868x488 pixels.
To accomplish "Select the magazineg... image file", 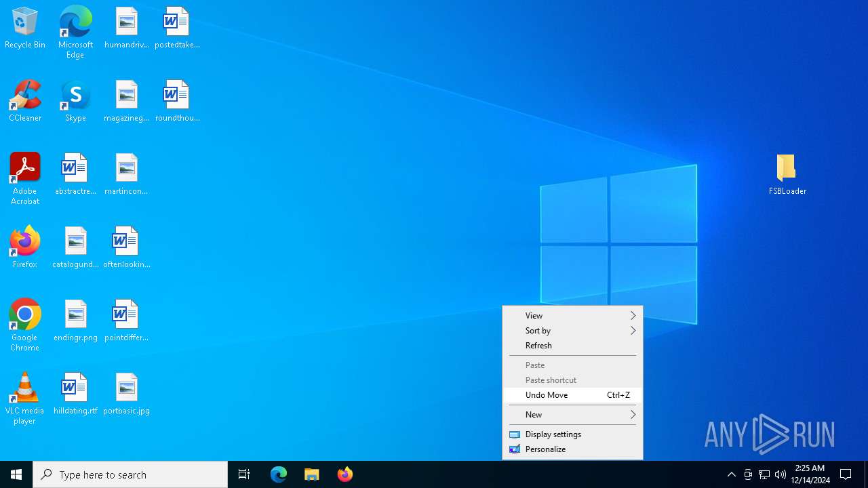I will (127, 102).
